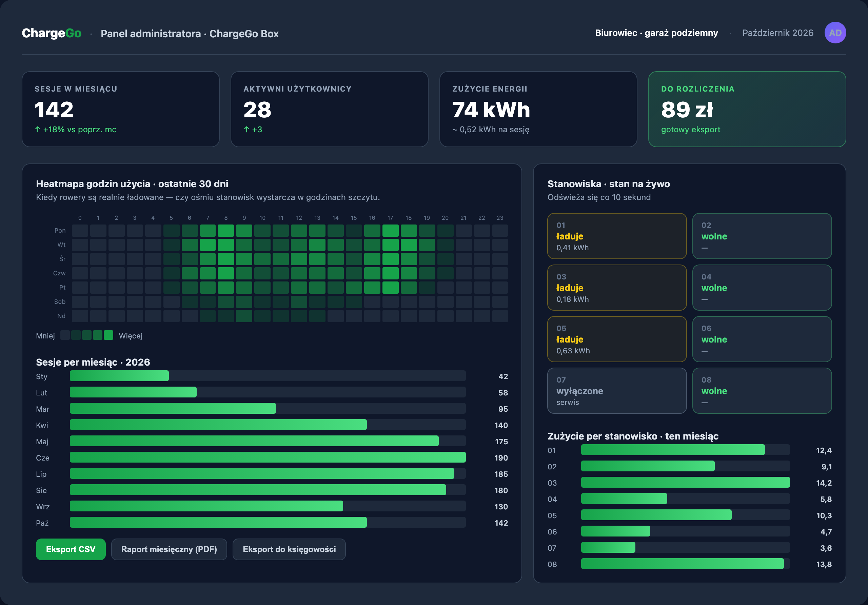Screen dimensions: 868x605
Task: Click the Lut month label
Action: click(42, 392)
